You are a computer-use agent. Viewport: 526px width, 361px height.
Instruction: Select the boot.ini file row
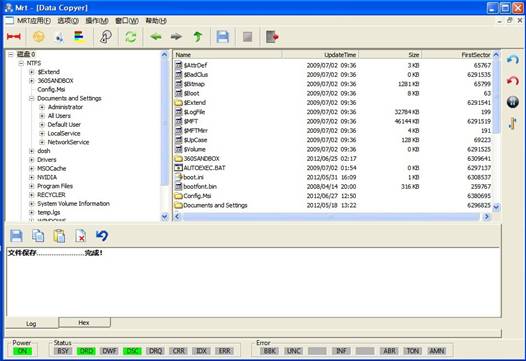pyautogui.click(x=333, y=177)
